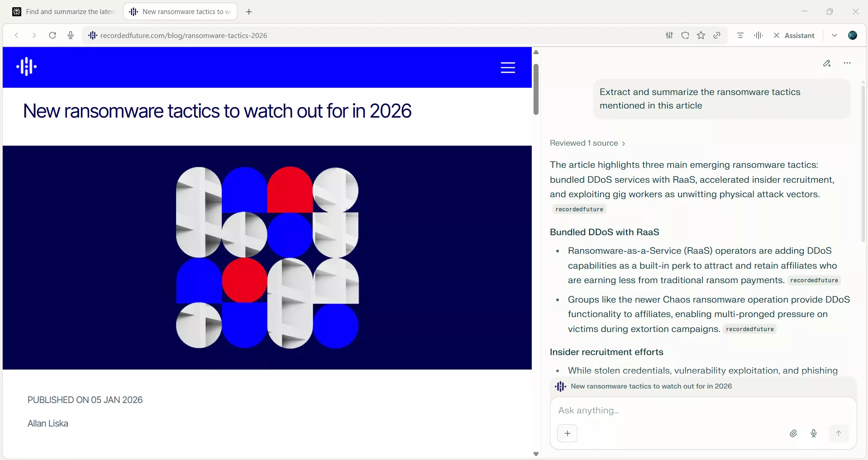
Task: Click the shield icon in the address bar
Action: pyautogui.click(x=685, y=35)
